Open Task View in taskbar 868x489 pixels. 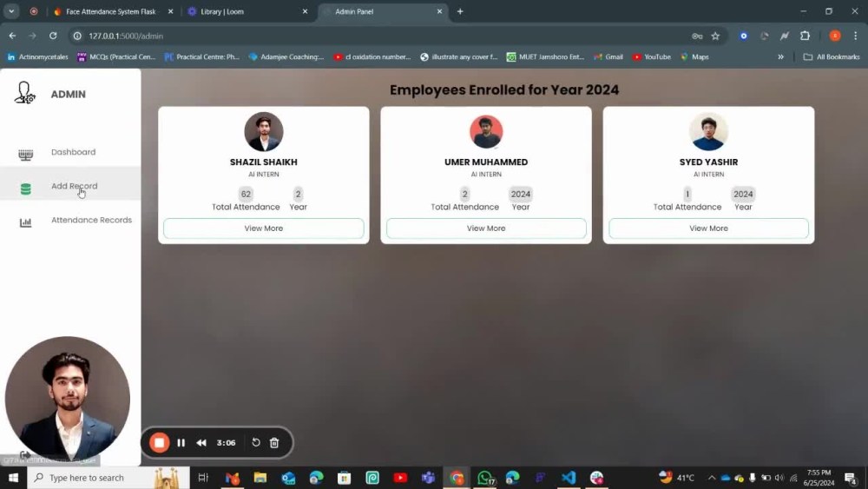pos(203,478)
